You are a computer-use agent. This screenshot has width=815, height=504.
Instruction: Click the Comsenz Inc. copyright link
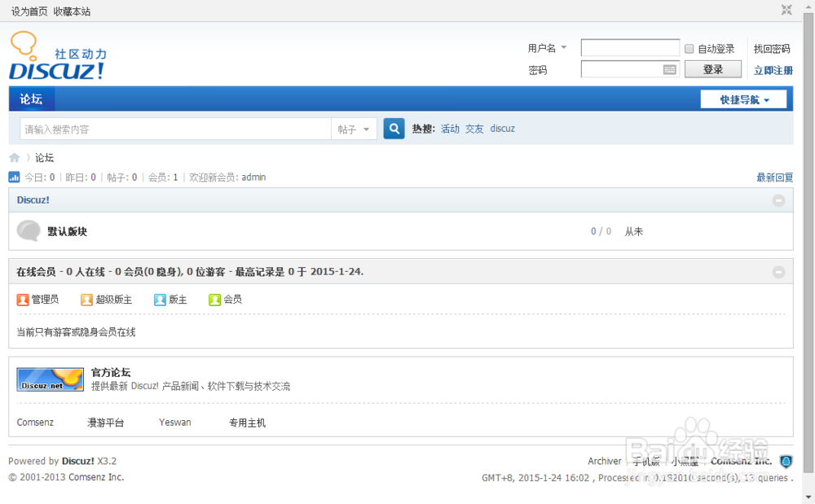coord(96,477)
